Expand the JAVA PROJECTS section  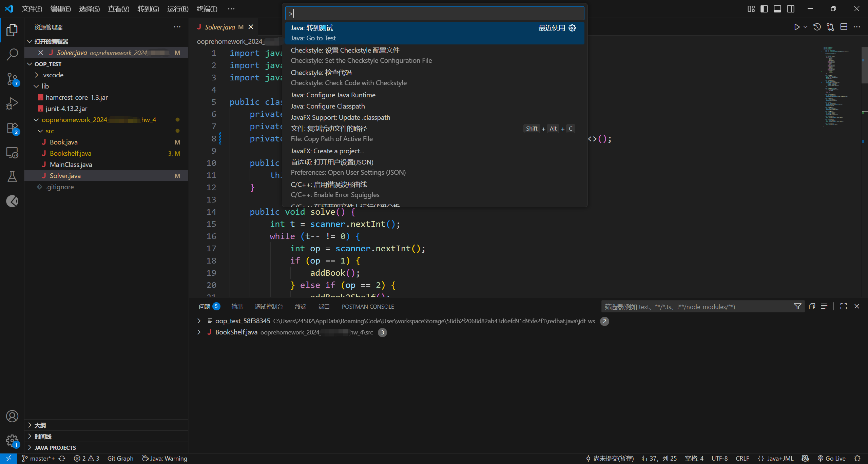point(55,448)
